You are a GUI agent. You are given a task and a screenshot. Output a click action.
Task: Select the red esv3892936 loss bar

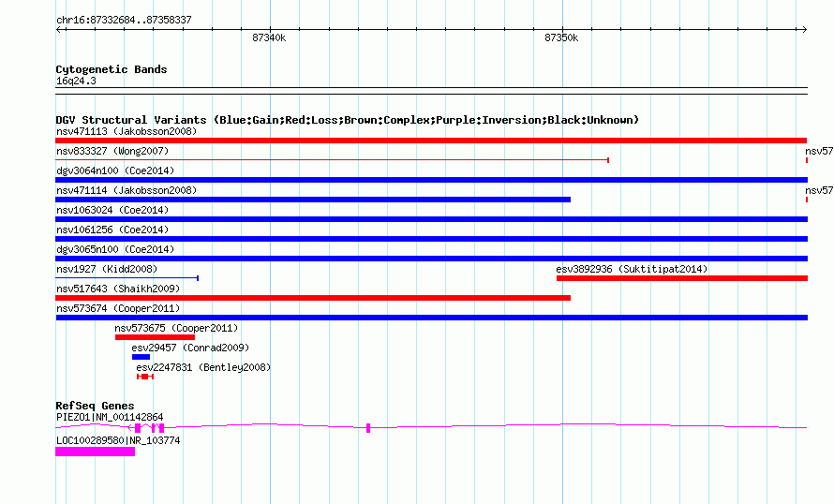[x=682, y=278]
